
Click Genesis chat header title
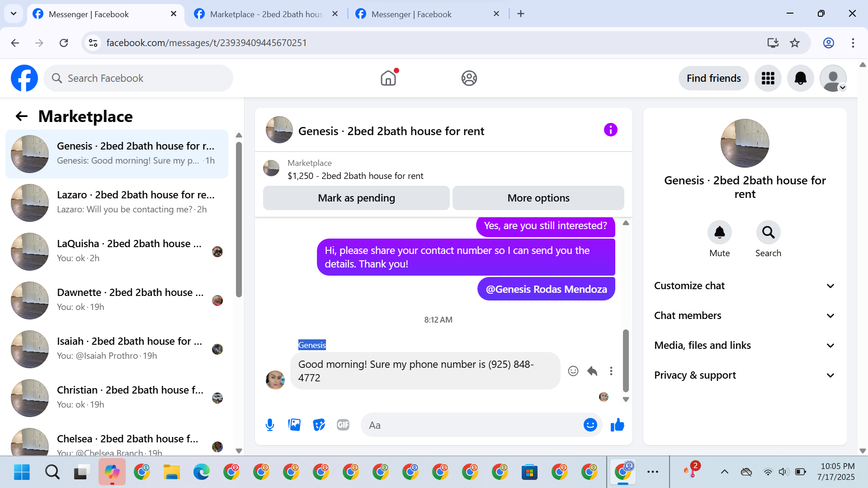pos(391,131)
